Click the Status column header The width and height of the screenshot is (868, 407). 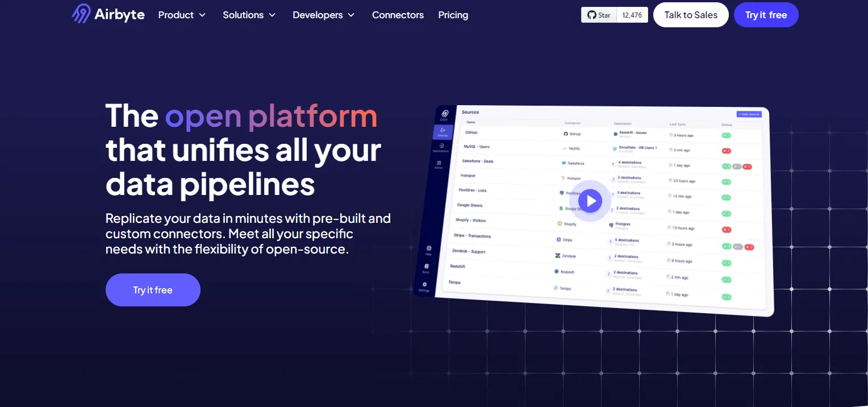[727, 124]
